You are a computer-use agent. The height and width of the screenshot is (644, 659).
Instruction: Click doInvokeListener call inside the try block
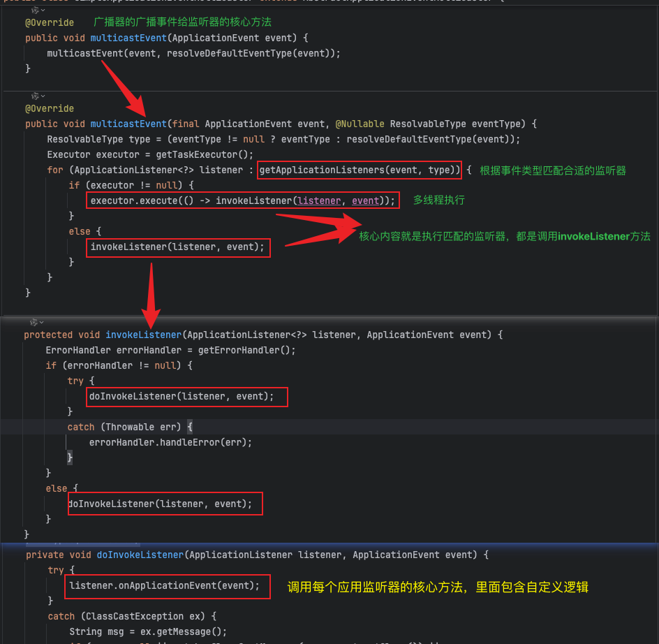click(186, 396)
